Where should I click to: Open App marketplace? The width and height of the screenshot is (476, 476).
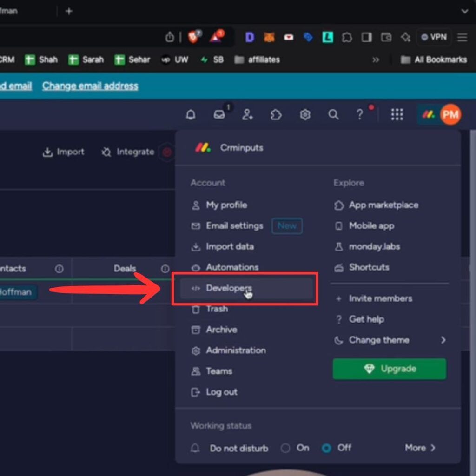pos(376,205)
